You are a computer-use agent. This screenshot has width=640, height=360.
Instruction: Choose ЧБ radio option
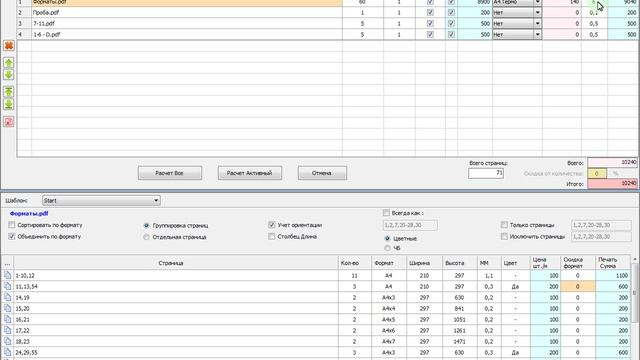(387, 248)
